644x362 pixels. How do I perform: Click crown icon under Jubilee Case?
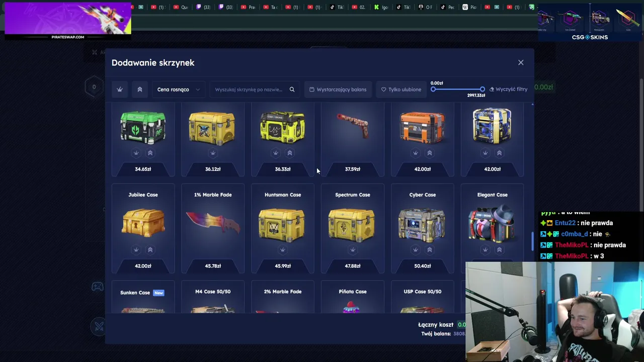136,249
